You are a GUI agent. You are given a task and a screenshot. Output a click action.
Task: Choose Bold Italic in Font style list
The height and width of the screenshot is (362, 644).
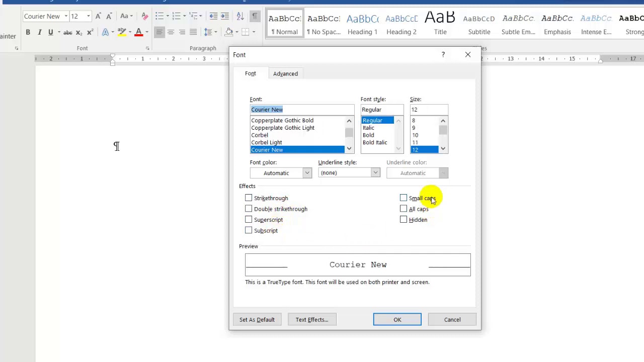click(x=377, y=142)
